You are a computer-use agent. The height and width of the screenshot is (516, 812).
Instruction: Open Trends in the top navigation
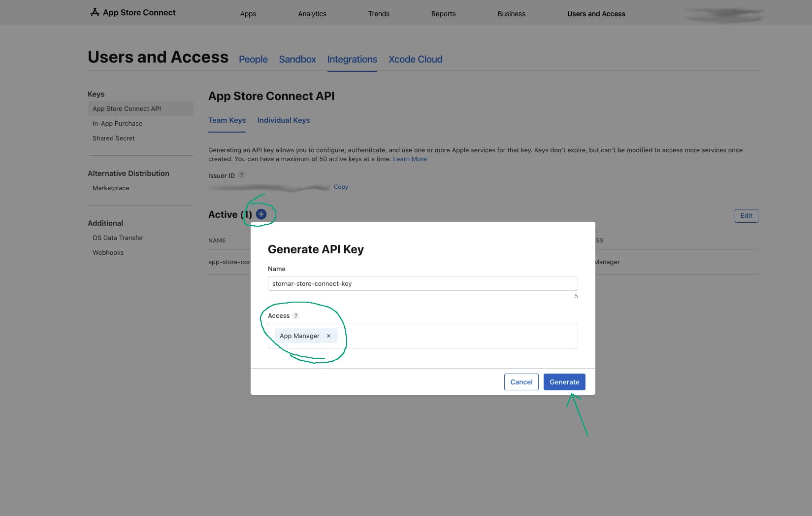(379, 14)
